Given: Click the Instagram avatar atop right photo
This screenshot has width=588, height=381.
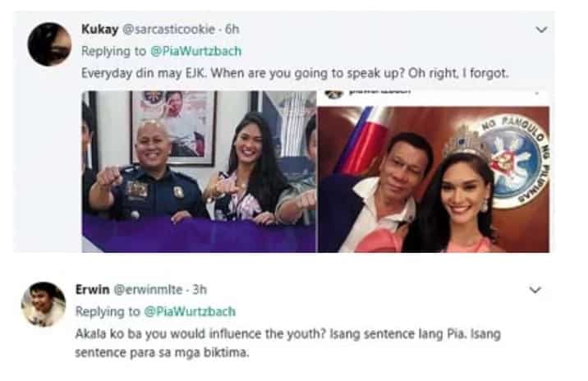Looking at the screenshot, I should [x=333, y=94].
